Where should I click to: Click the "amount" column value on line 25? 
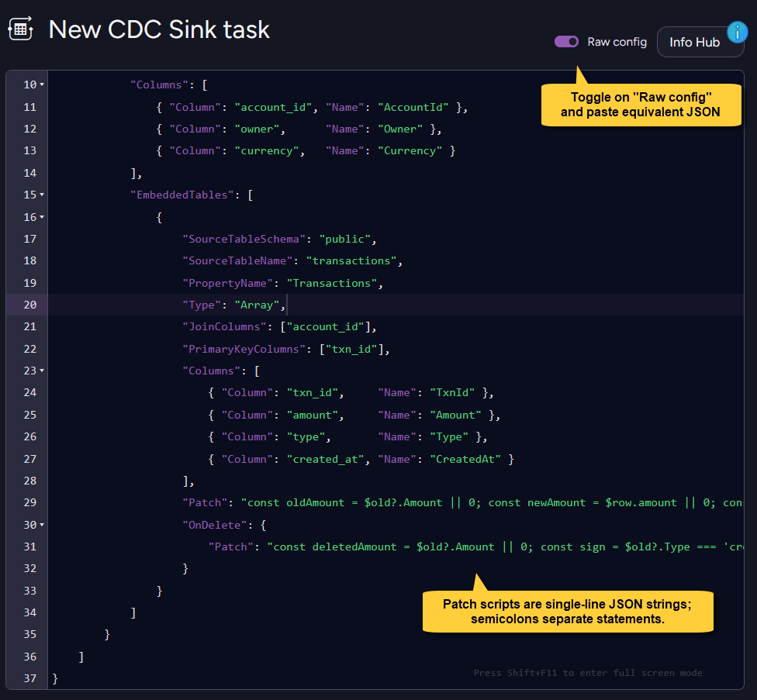[x=313, y=416]
